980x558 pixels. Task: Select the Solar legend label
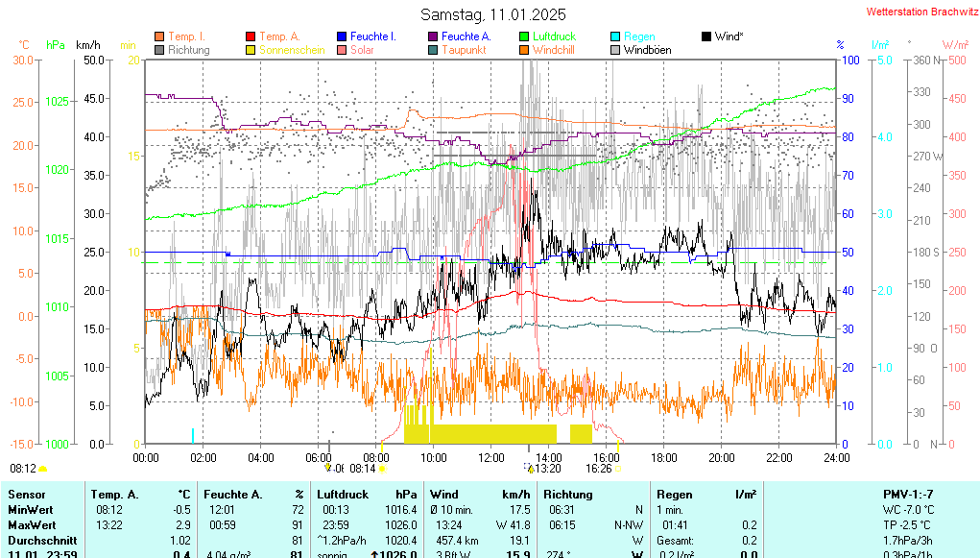(362, 50)
